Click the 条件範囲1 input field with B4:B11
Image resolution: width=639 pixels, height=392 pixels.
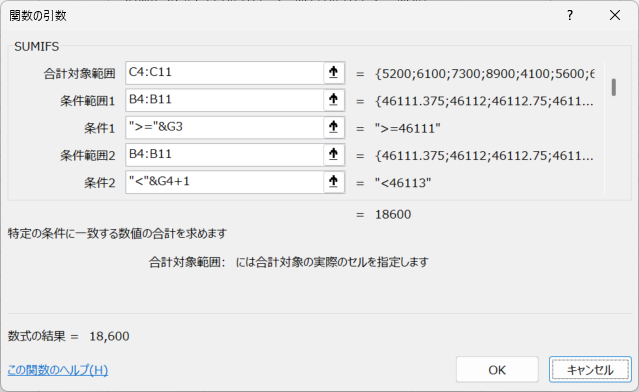(225, 100)
